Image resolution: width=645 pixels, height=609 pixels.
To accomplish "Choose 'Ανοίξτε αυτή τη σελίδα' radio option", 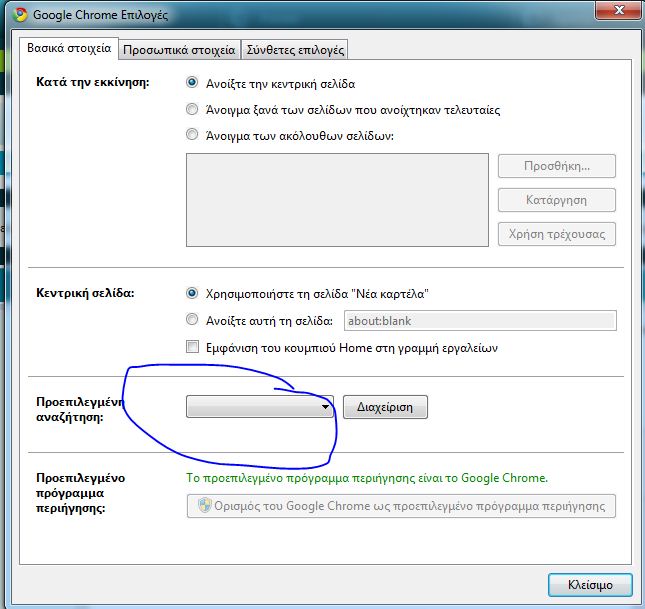I will tap(192, 319).
